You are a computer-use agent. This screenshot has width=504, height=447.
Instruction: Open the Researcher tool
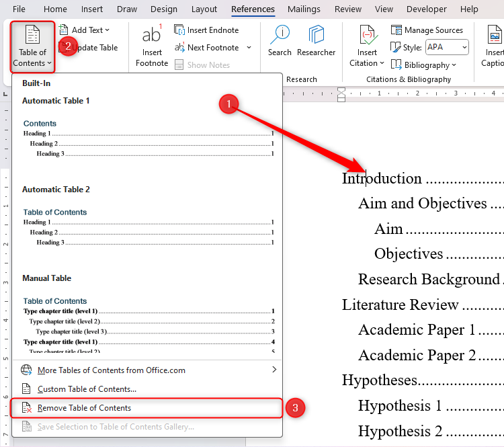[x=316, y=40]
